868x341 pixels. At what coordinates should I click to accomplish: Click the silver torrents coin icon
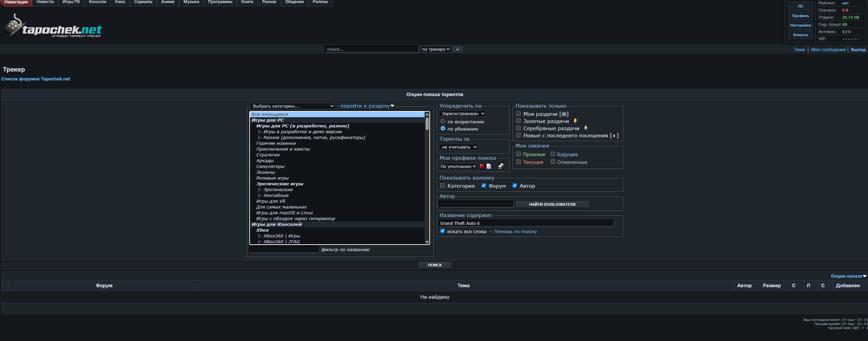pyautogui.click(x=586, y=128)
